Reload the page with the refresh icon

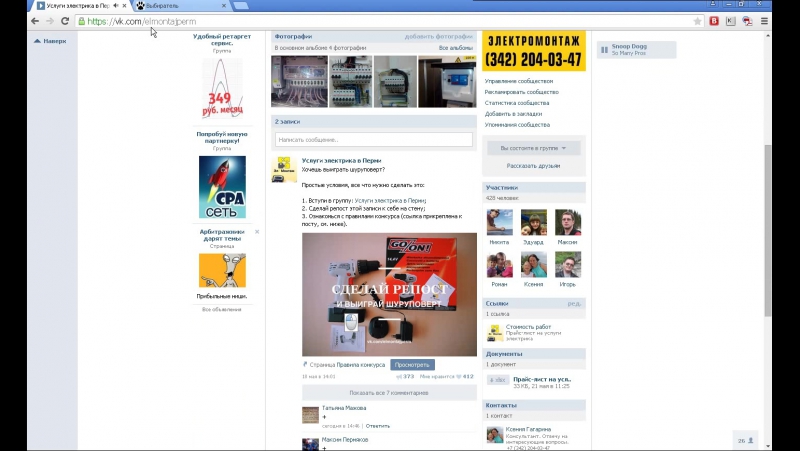coord(65,21)
